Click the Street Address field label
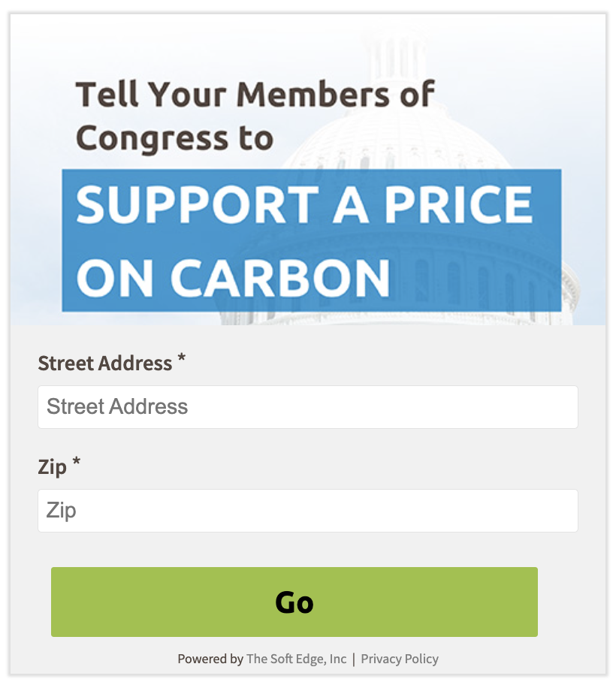 click(105, 363)
